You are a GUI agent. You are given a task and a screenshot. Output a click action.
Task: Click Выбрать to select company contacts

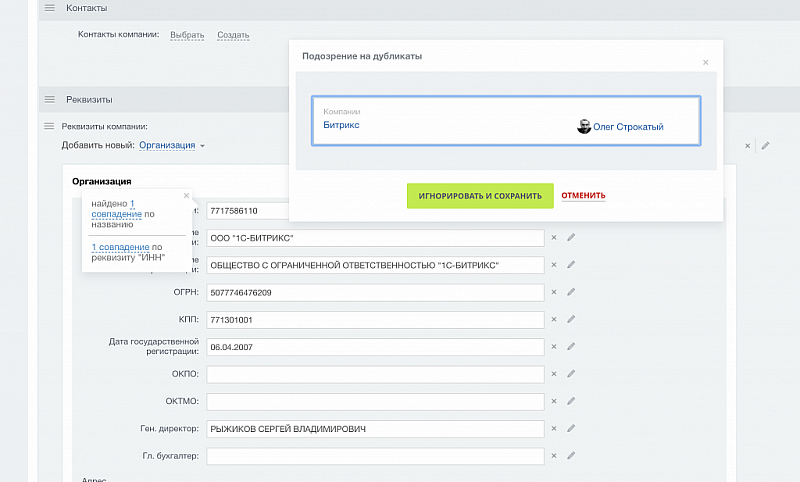tap(187, 35)
